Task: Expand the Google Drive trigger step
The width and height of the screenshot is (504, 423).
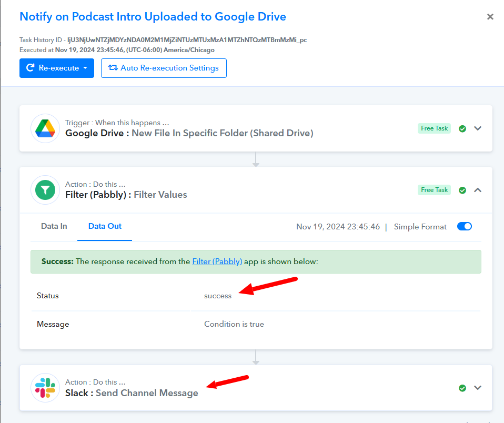Action: (478, 128)
